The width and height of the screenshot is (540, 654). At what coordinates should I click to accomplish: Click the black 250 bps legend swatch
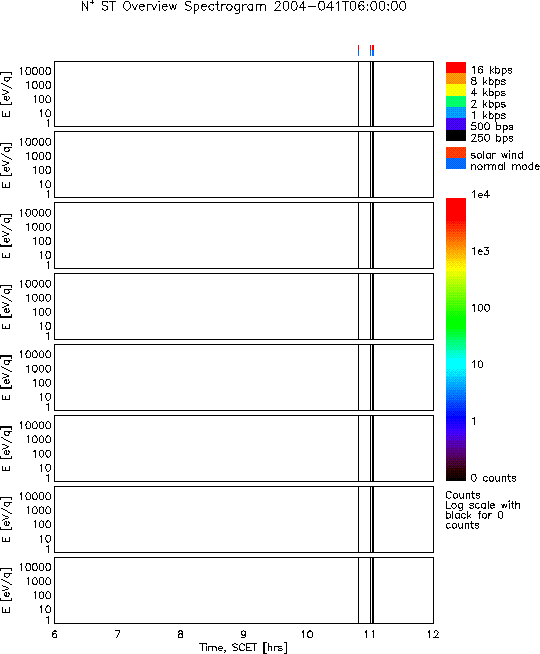[x=456, y=135]
